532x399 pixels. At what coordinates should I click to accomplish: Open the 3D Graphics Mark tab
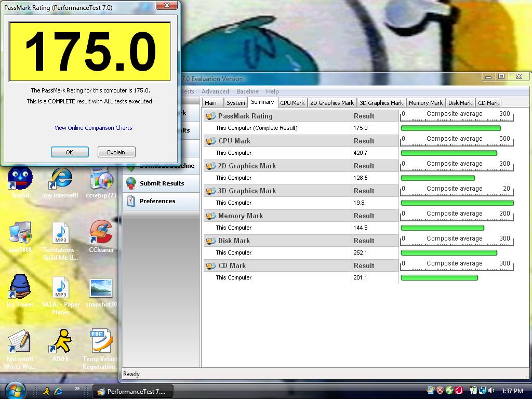pyautogui.click(x=381, y=103)
